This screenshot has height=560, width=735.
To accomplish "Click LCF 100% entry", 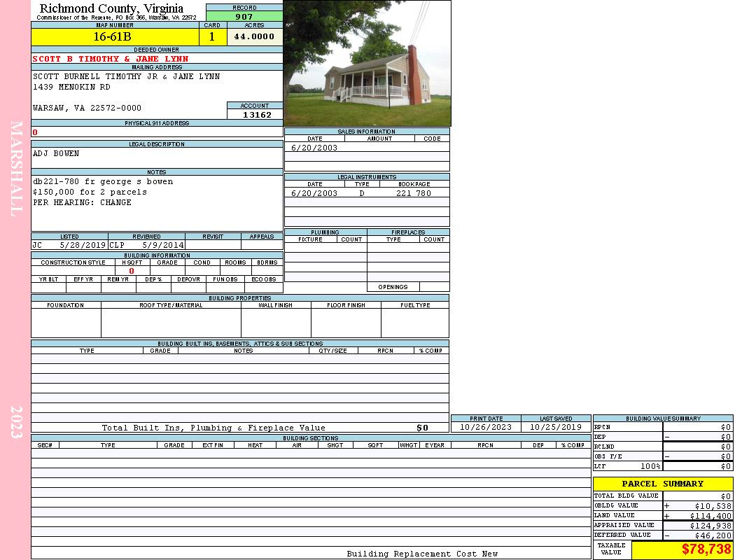I will point(650,466).
